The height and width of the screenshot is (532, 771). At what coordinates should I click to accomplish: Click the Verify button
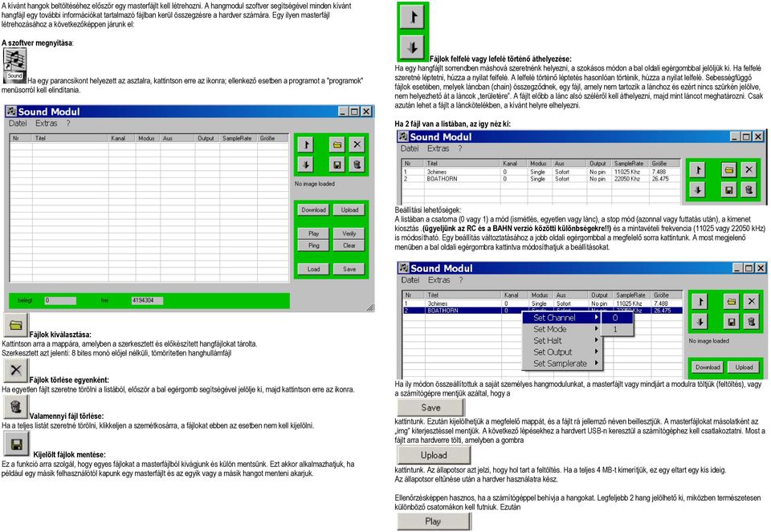[349, 234]
